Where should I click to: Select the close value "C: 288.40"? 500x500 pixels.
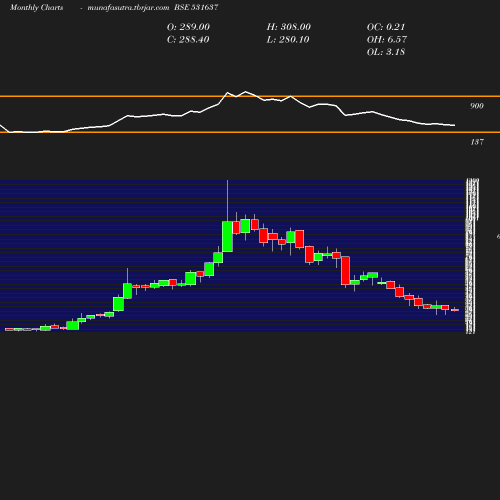188,40
